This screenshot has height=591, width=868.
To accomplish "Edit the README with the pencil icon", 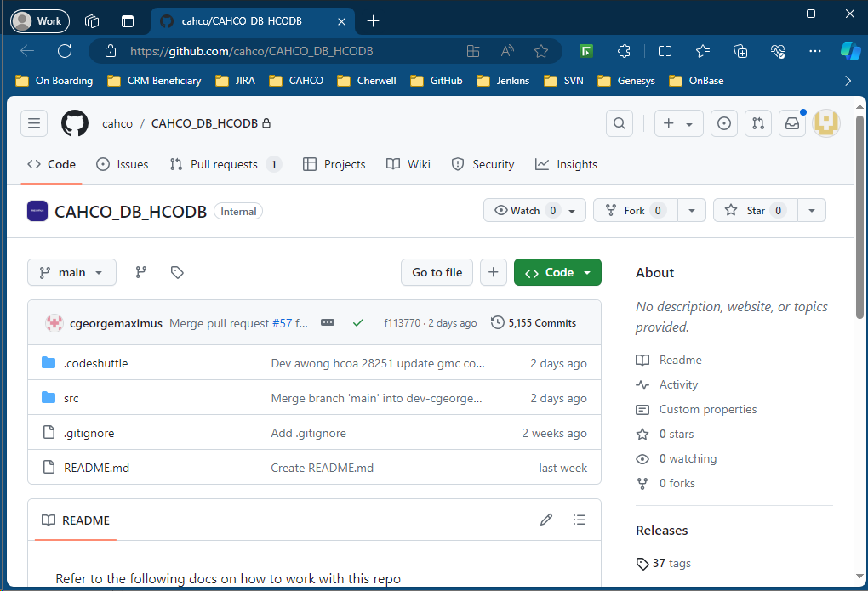I will tap(545, 520).
